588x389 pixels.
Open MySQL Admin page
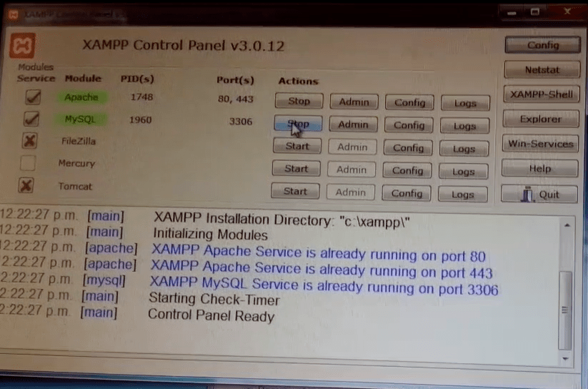pyautogui.click(x=353, y=124)
